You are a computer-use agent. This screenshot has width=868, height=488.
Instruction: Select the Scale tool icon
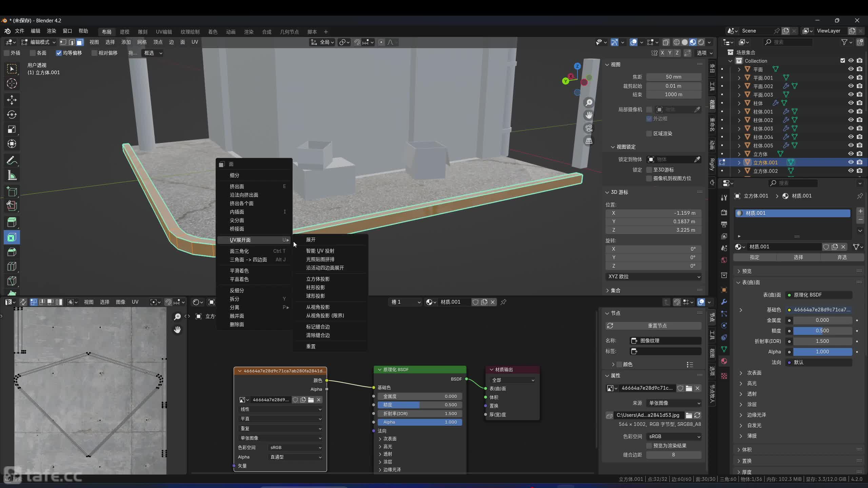(x=12, y=129)
